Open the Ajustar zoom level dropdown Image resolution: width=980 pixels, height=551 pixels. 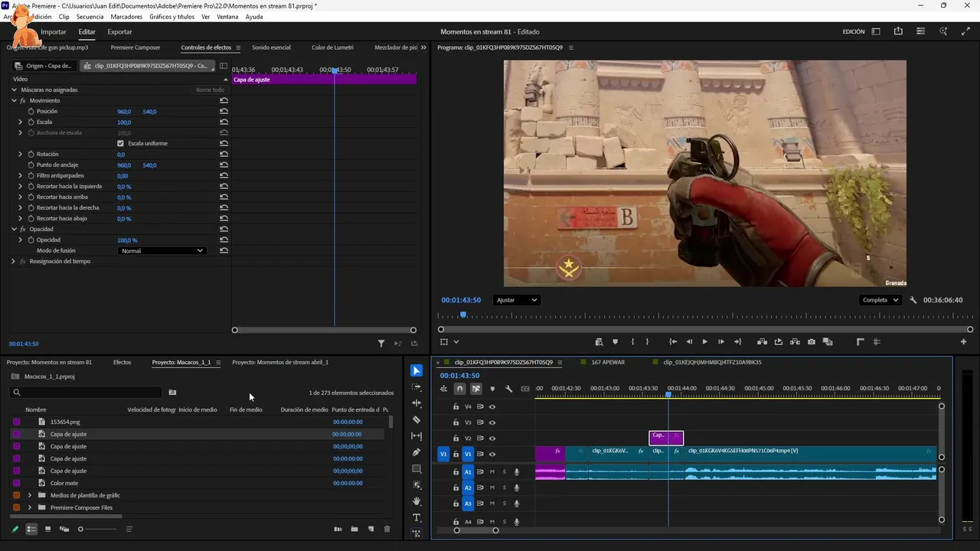516,300
